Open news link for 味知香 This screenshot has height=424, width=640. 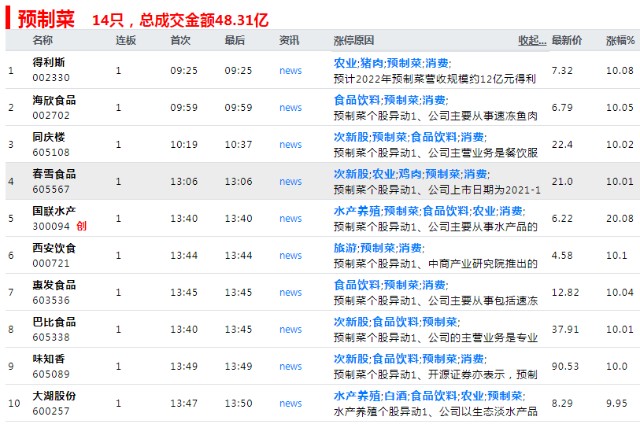point(290,366)
